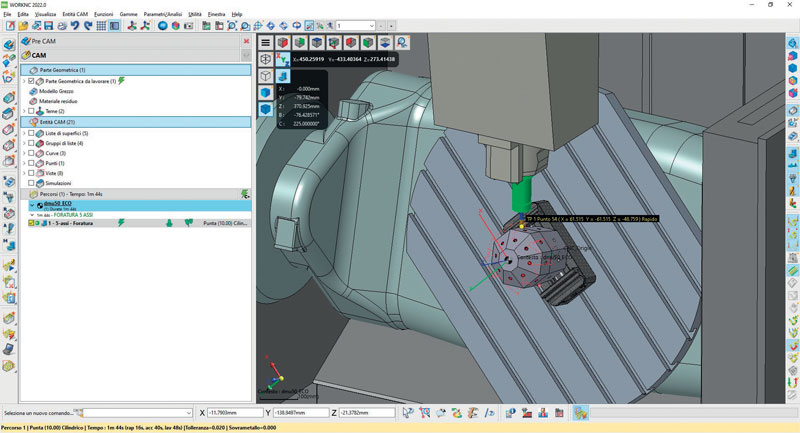The image size is (800, 433).
Task: Check the Simulazioni checkbox
Action: click(x=31, y=183)
